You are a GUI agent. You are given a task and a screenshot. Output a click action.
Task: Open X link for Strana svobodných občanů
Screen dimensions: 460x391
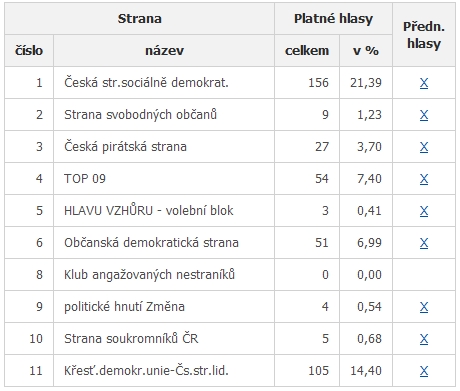coord(424,115)
